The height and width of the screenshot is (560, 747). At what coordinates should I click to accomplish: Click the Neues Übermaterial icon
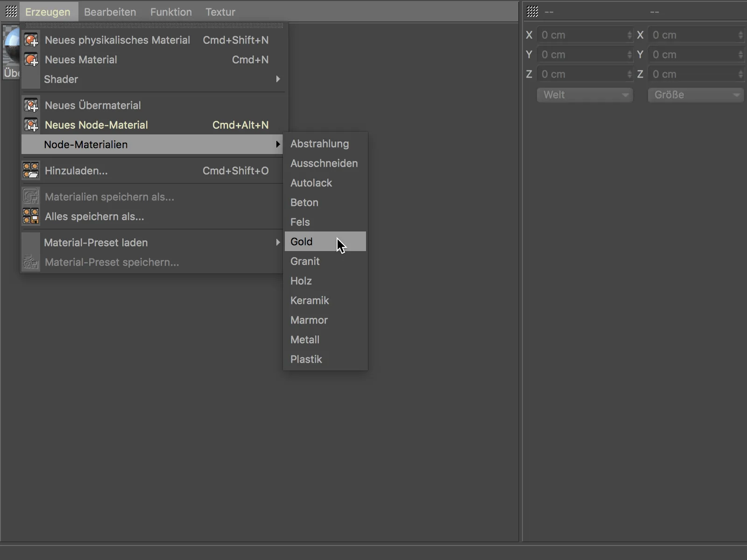[31, 105]
